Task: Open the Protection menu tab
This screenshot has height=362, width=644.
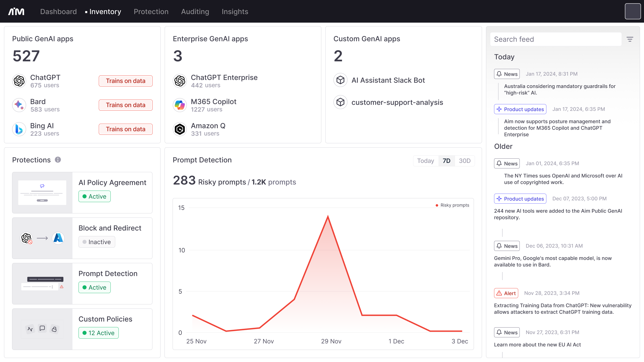Action: point(151,12)
